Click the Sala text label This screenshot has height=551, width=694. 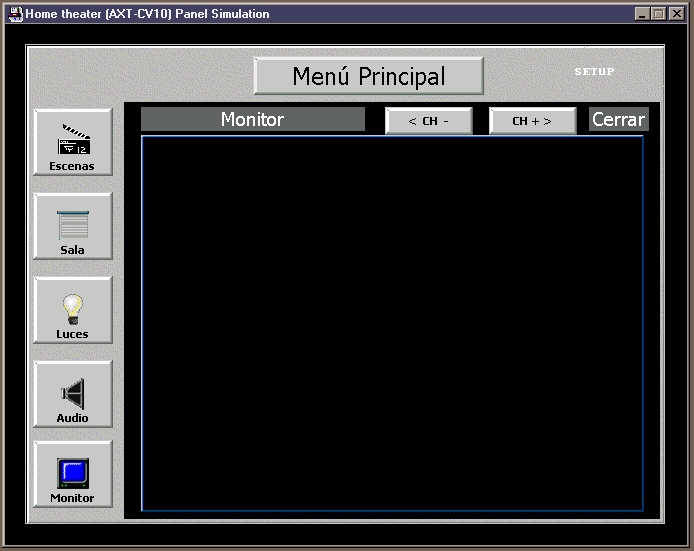(x=72, y=250)
